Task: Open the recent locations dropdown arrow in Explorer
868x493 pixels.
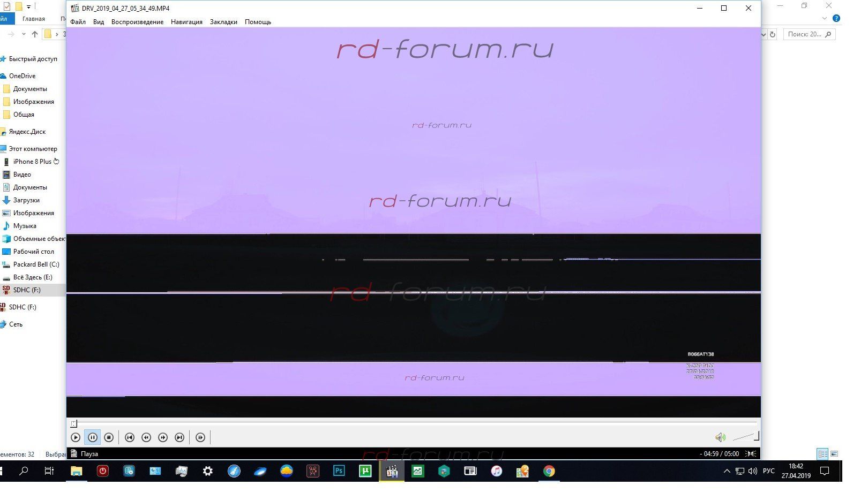Action: pos(24,34)
